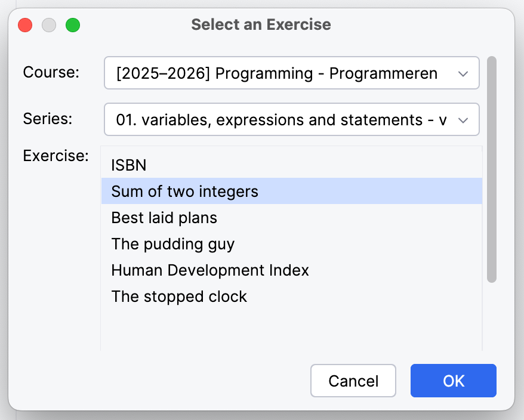Screen dimensions: 524x420
Task: Minimize the dialog window
Action: (48, 25)
